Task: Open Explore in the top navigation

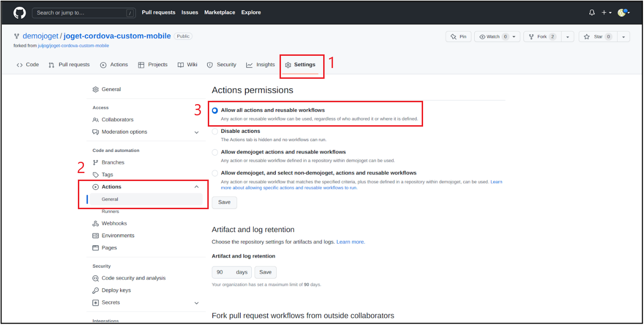Action: 251,13
